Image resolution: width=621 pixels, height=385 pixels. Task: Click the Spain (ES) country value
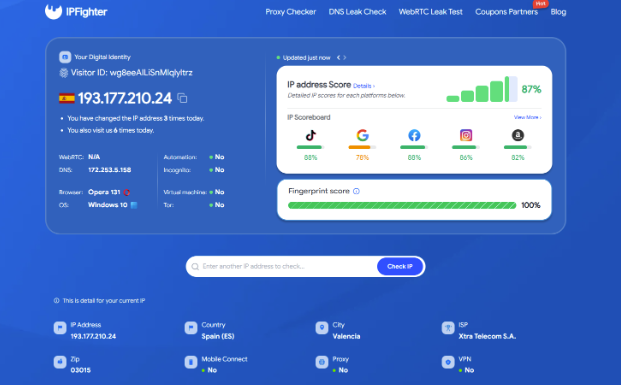point(218,336)
